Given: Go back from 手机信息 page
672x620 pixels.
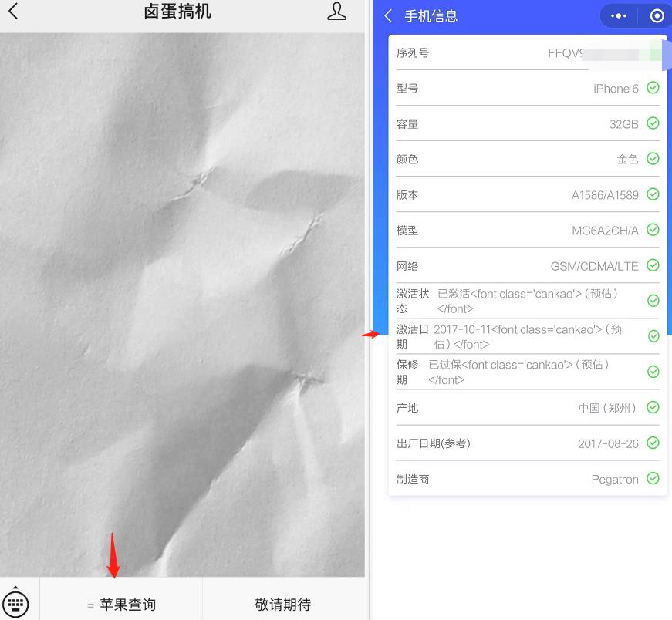Looking at the screenshot, I should 388,16.
